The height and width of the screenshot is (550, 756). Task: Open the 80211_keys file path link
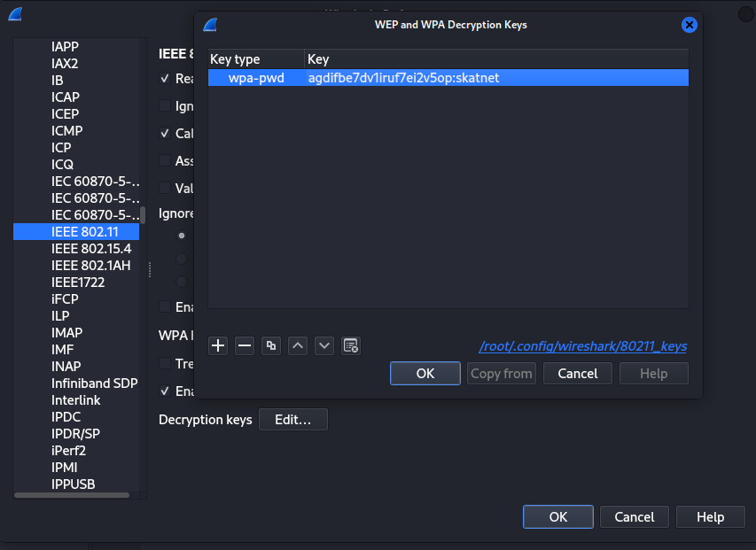coord(583,346)
